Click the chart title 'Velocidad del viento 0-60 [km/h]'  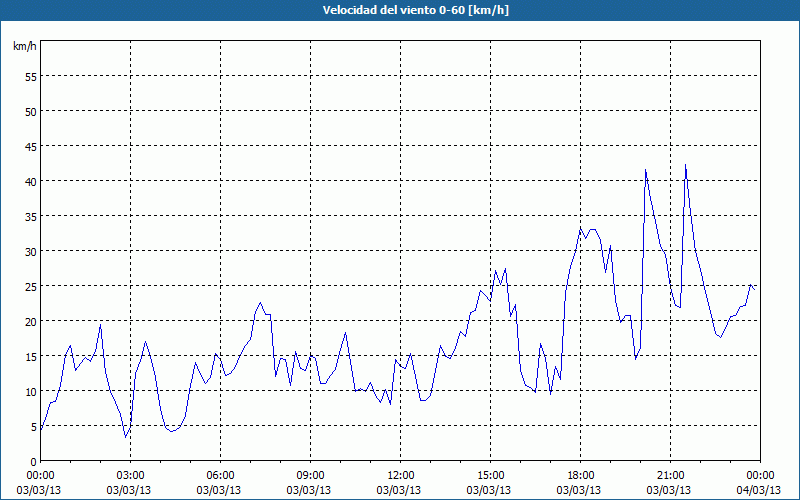pos(415,10)
